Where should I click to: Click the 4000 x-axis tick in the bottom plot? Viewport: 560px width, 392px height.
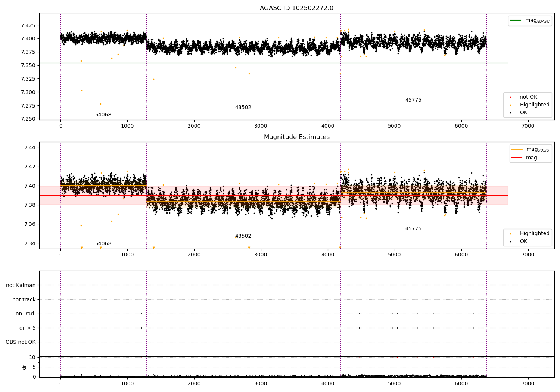pos(328,383)
